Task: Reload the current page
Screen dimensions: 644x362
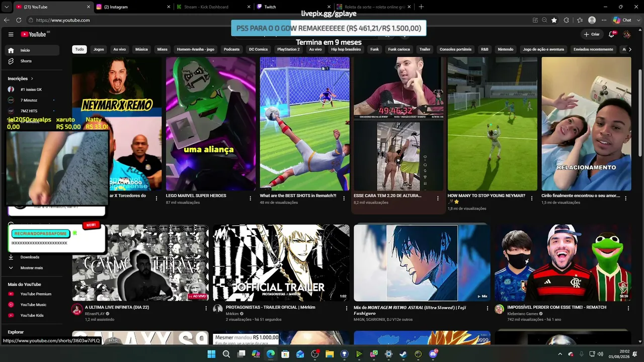Action: pyautogui.click(x=19, y=20)
